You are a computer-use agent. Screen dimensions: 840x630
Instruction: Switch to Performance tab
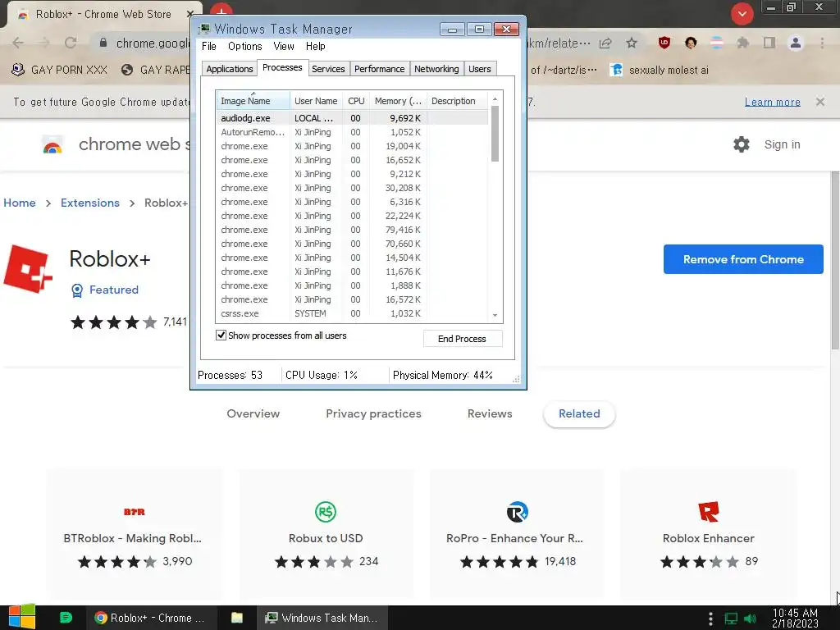click(379, 69)
